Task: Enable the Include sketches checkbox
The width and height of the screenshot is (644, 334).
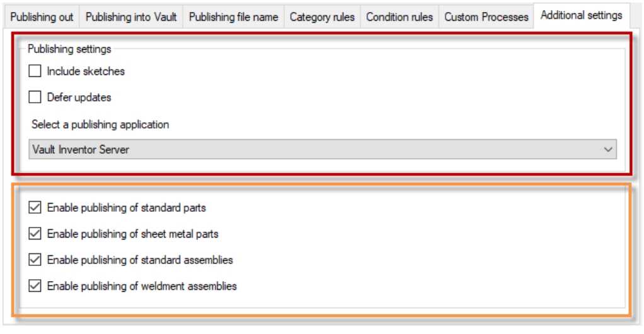Action: [x=35, y=72]
